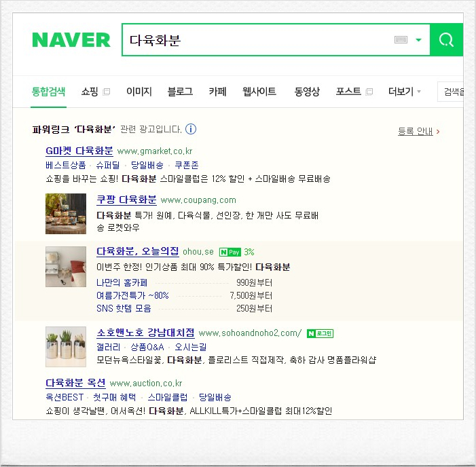Click the ohou.se URL
The image size is (476, 467).
coord(198,252)
